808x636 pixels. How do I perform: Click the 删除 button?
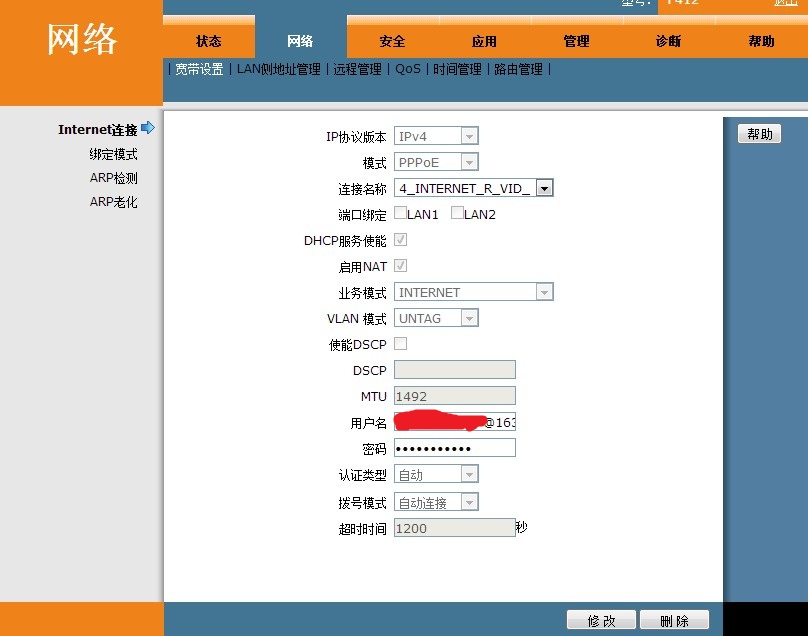[x=674, y=621]
